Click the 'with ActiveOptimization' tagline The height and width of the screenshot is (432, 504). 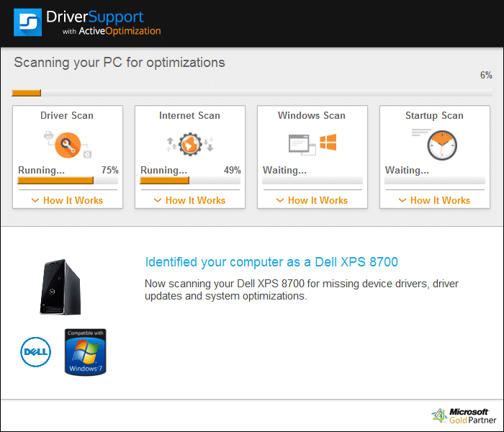tap(112, 31)
